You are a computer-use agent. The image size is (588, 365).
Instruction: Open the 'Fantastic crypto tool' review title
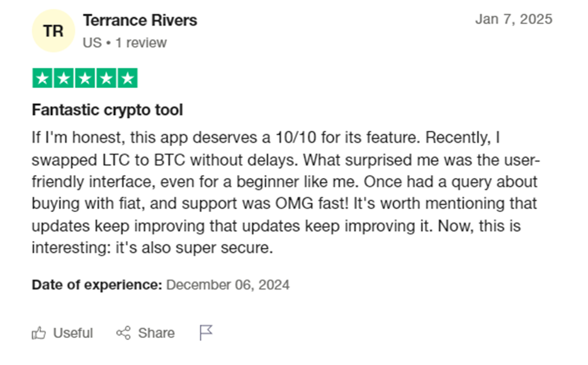click(x=107, y=109)
